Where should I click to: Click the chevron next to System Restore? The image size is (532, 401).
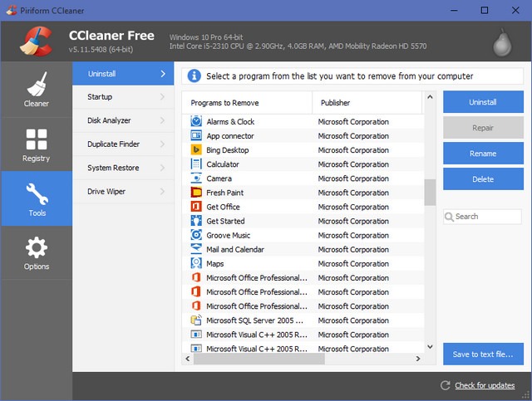click(163, 168)
